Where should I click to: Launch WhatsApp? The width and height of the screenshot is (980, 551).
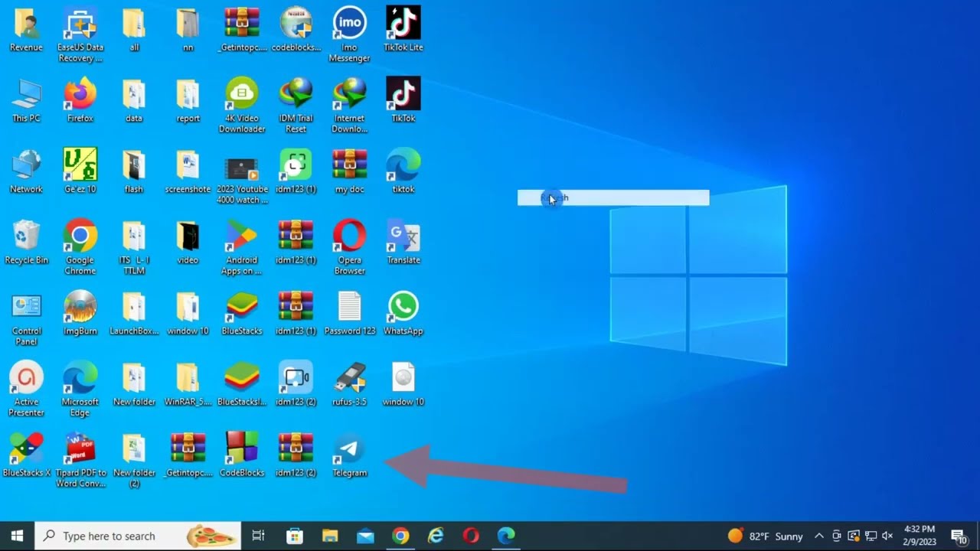click(x=403, y=314)
